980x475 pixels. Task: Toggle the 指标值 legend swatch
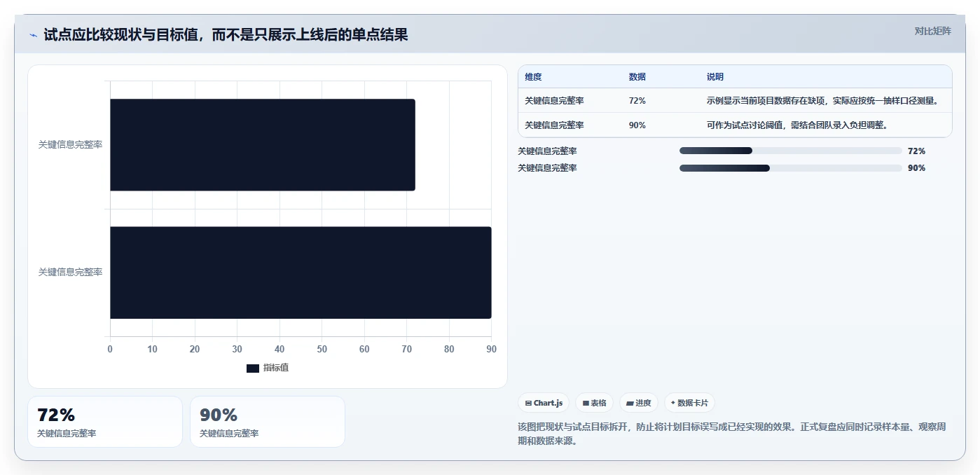click(x=253, y=368)
